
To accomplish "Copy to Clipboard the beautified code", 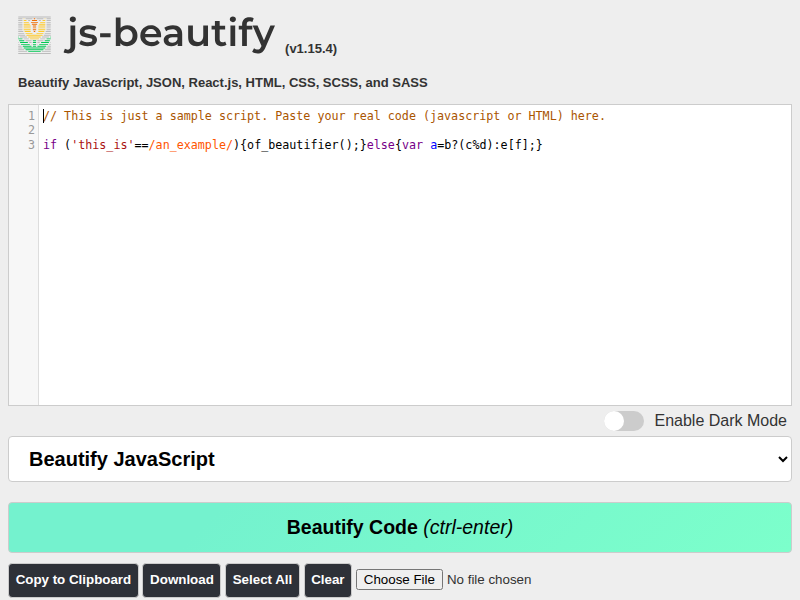I will coord(73,580).
